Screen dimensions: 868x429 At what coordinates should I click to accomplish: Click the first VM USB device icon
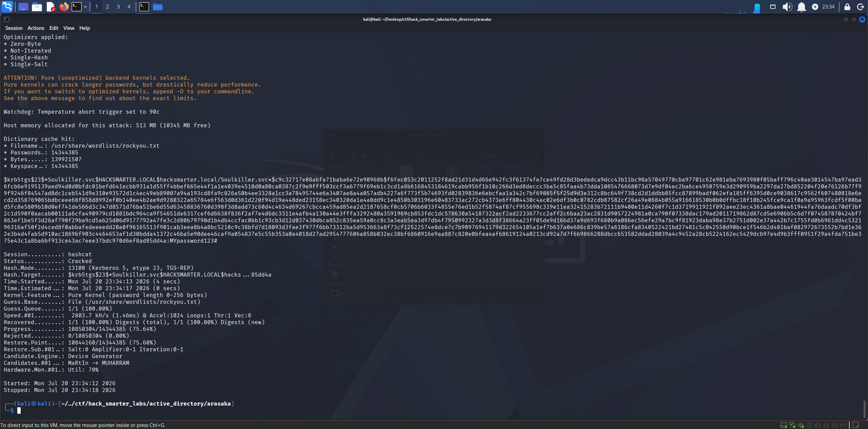tap(818, 425)
